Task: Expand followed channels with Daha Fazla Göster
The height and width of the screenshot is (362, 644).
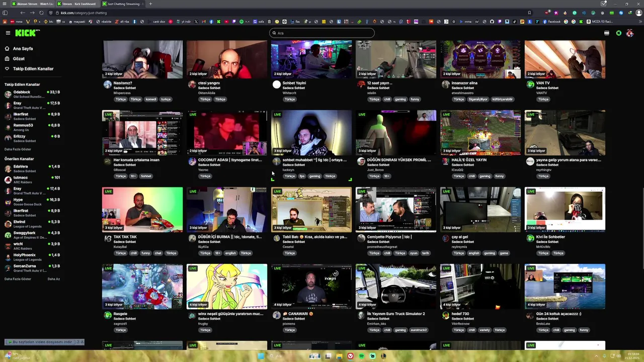Action: tap(18, 149)
